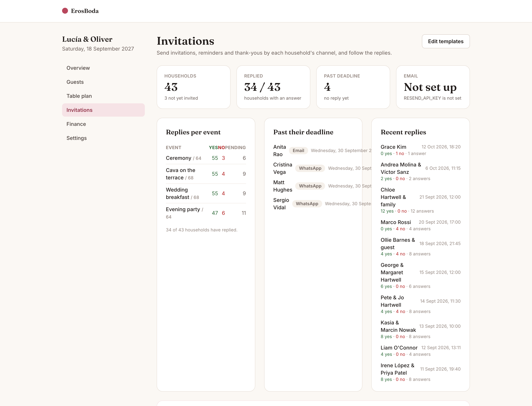532x406 pixels.
Task: Open the ErosBoda home link
Action: tap(80, 11)
